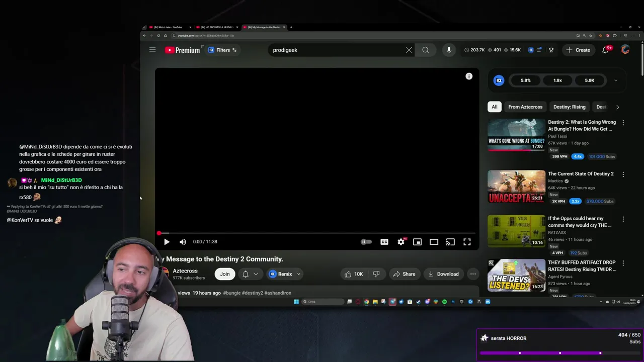The height and width of the screenshot is (362, 644).
Task: Clear the prodigeek search text
Action: (409, 50)
